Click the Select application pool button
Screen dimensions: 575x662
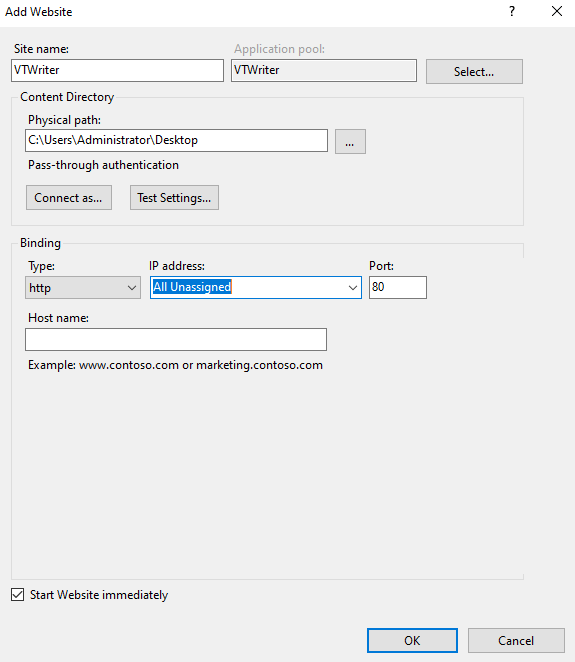pyautogui.click(x=474, y=71)
